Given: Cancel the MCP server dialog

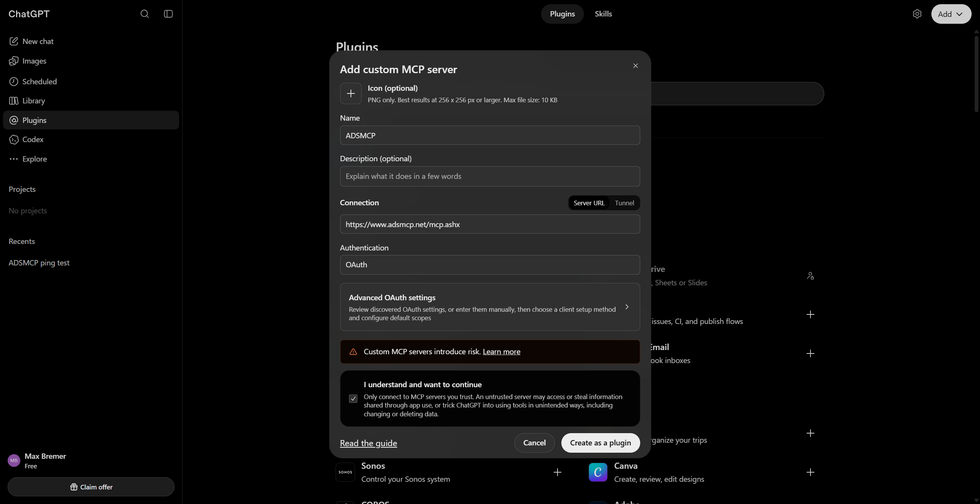Looking at the screenshot, I should coord(534,443).
